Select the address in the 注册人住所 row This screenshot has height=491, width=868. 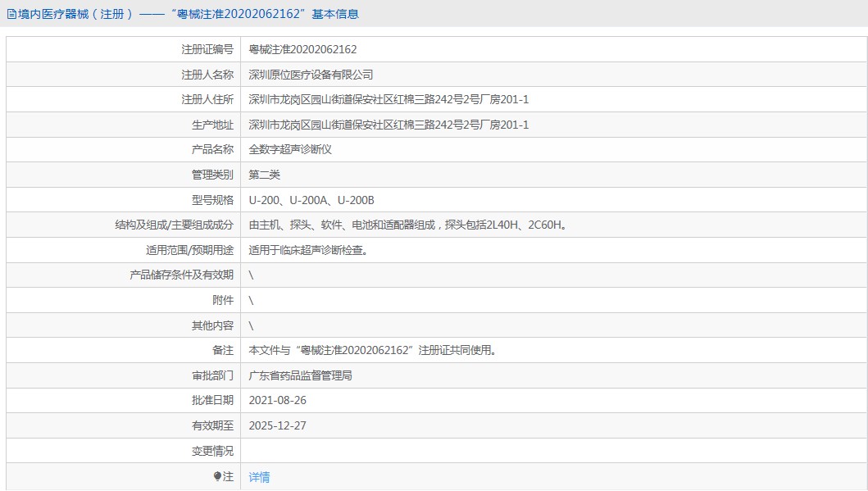click(389, 100)
